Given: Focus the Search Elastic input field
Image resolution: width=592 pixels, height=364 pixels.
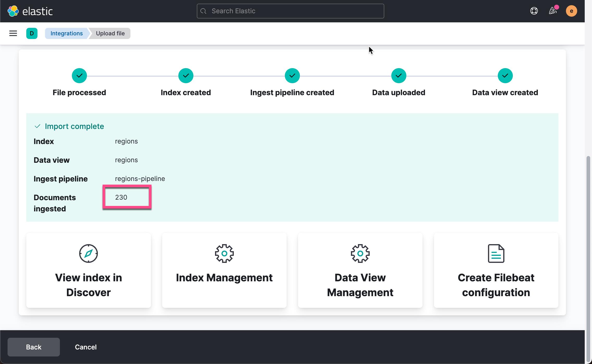Looking at the screenshot, I should pyautogui.click(x=290, y=11).
